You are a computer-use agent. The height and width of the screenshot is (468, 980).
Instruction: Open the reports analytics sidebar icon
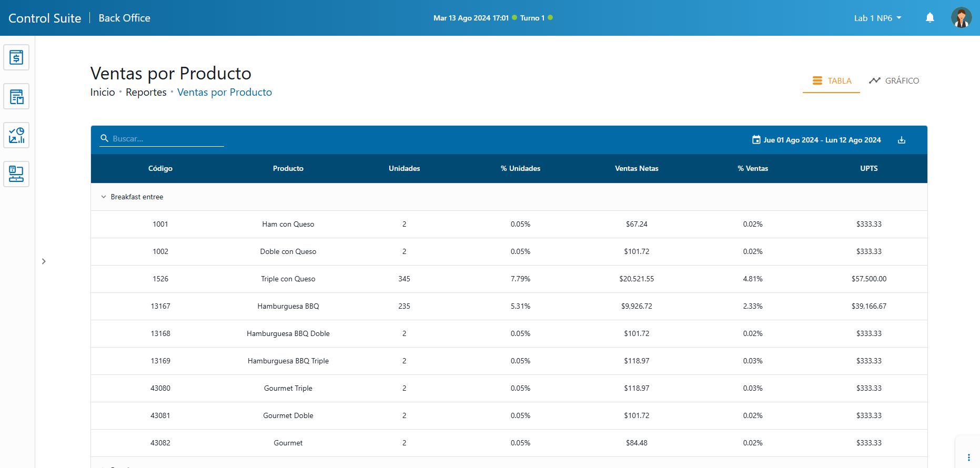(16, 135)
